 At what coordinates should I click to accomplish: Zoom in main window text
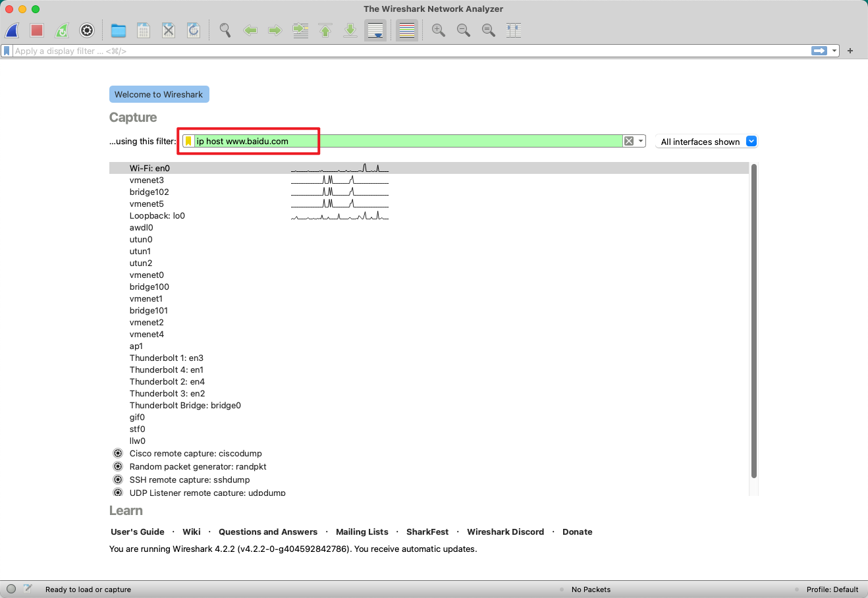click(x=439, y=30)
